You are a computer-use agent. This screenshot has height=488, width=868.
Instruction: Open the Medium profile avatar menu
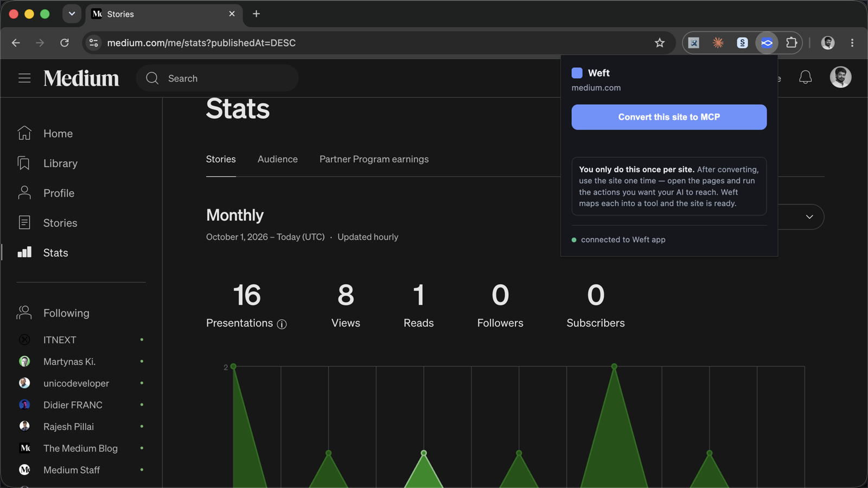(840, 77)
